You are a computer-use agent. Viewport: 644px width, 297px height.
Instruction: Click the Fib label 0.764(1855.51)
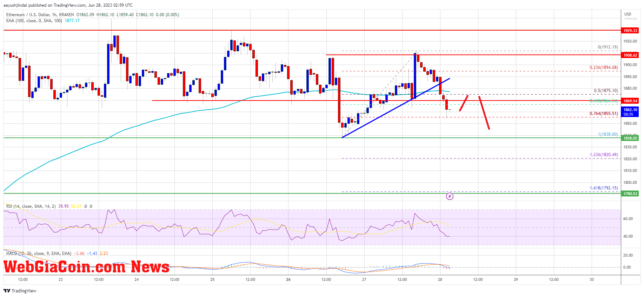(x=604, y=114)
